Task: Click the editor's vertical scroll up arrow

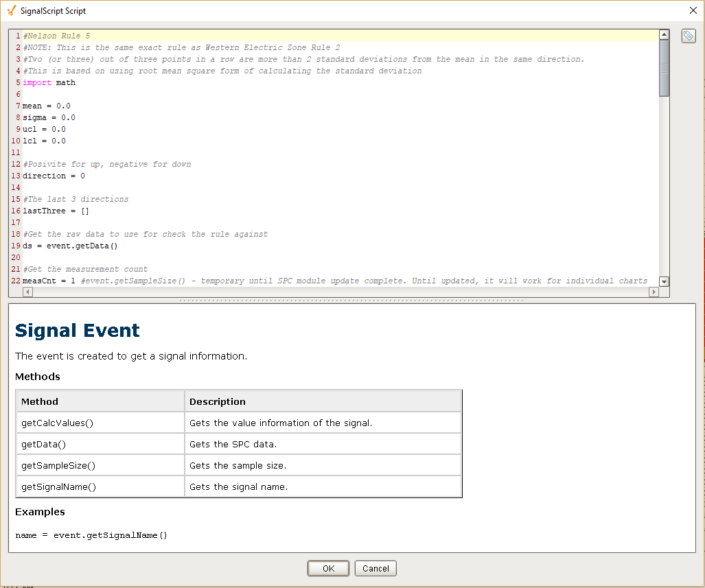Action: 664,35
